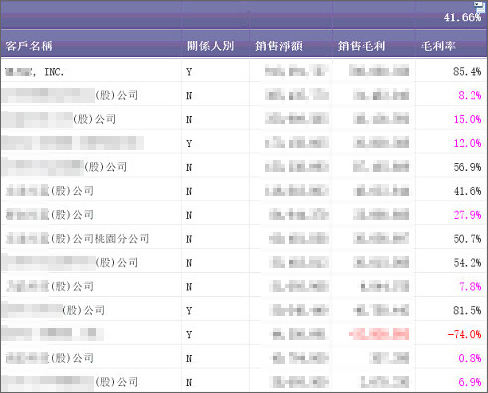Click the 銷售淨額 column header
Image resolution: width=488 pixels, height=393 pixels.
(279, 46)
